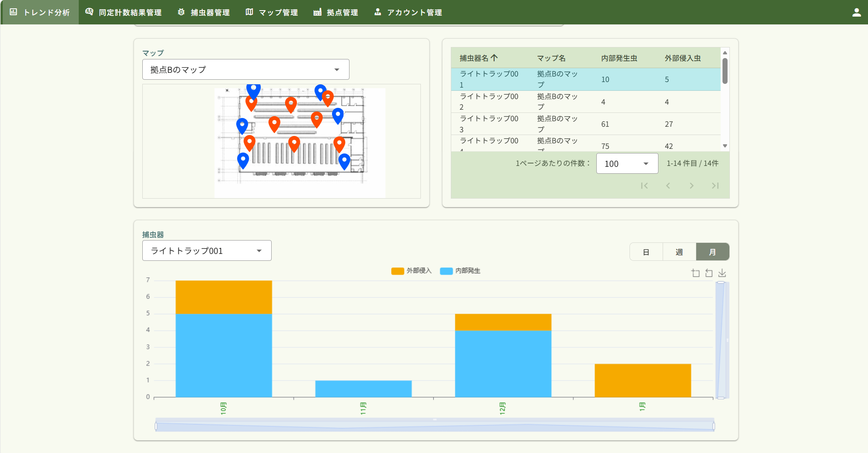Switch the chart to weekly (週) view
The image size is (868, 453).
coord(679,252)
